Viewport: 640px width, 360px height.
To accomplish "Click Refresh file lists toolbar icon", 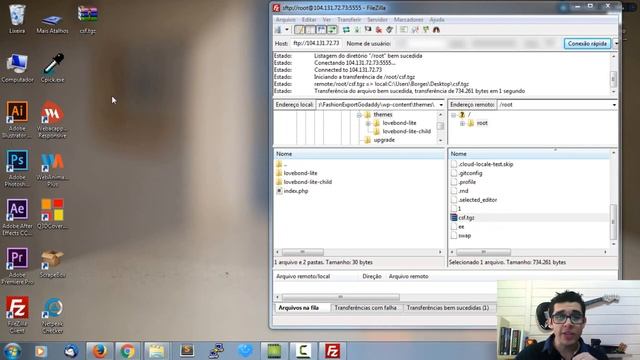I will [346, 30].
